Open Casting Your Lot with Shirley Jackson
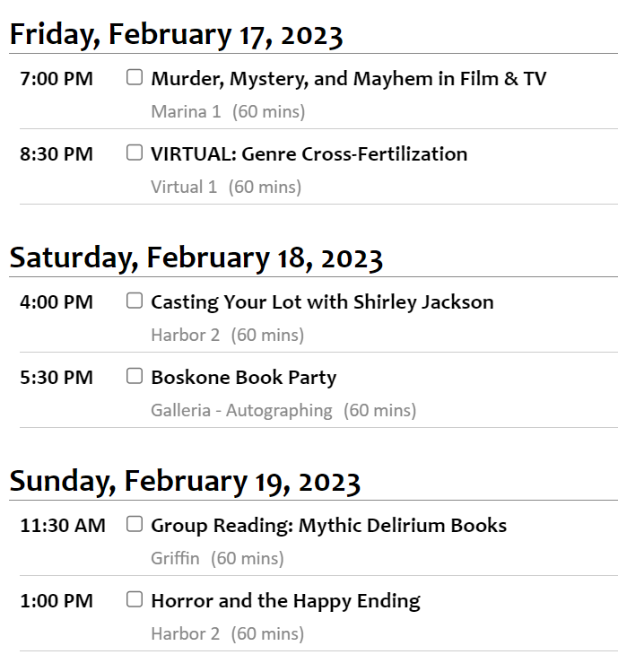The height and width of the screenshot is (672, 618). tap(322, 302)
